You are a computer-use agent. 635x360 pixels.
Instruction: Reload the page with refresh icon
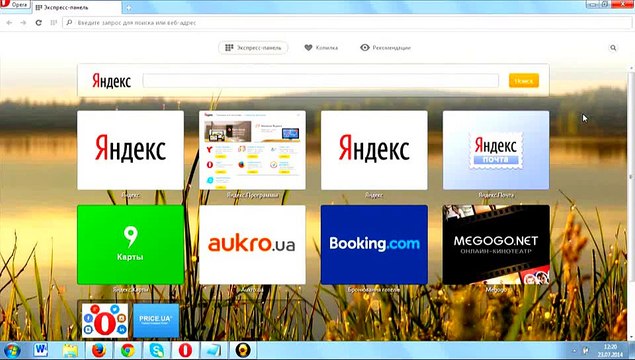(38, 23)
